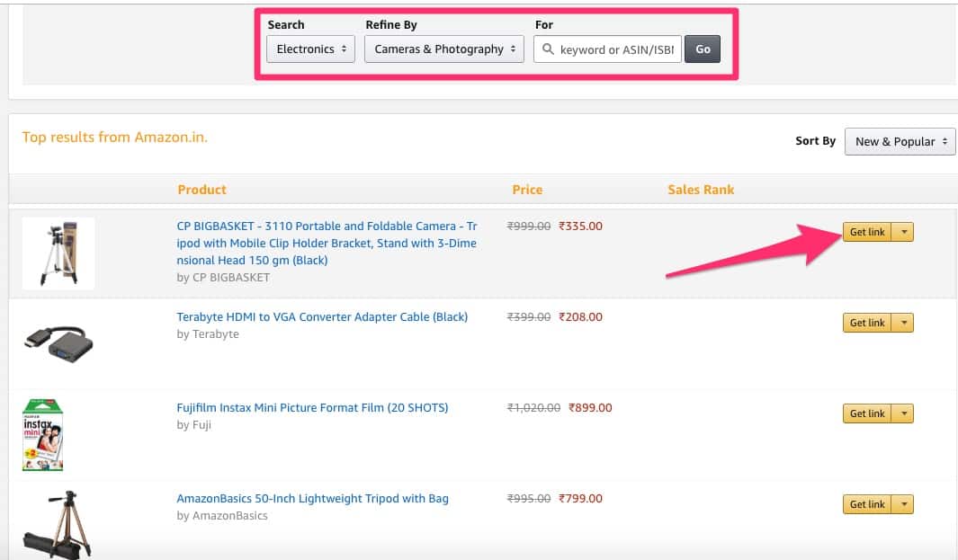This screenshot has height=560, width=958.
Task: Click the magnifier icon in search field
Action: (548, 49)
